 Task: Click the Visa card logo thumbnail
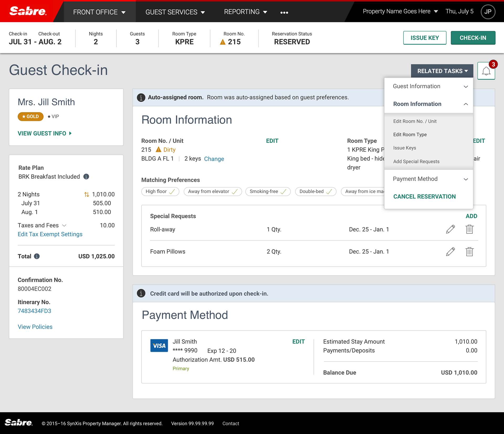pyautogui.click(x=159, y=346)
